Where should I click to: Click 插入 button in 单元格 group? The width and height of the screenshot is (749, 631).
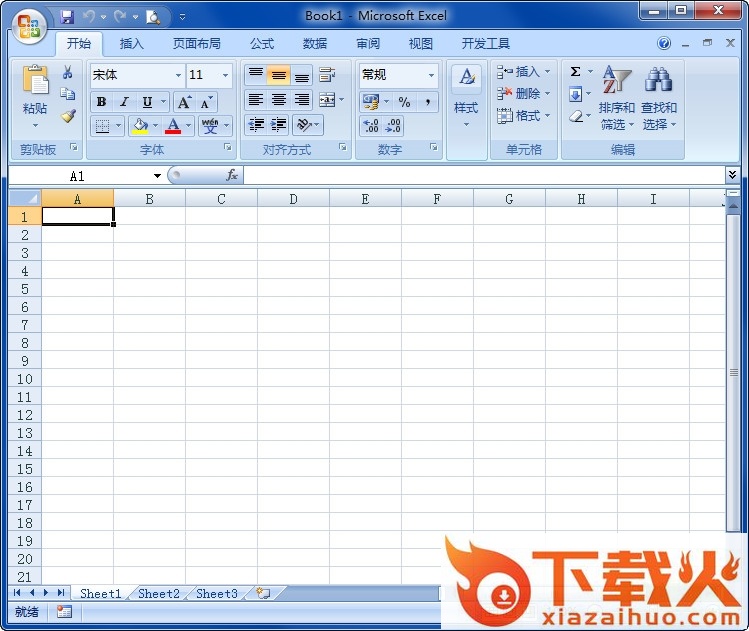pyautogui.click(x=523, y=72)
